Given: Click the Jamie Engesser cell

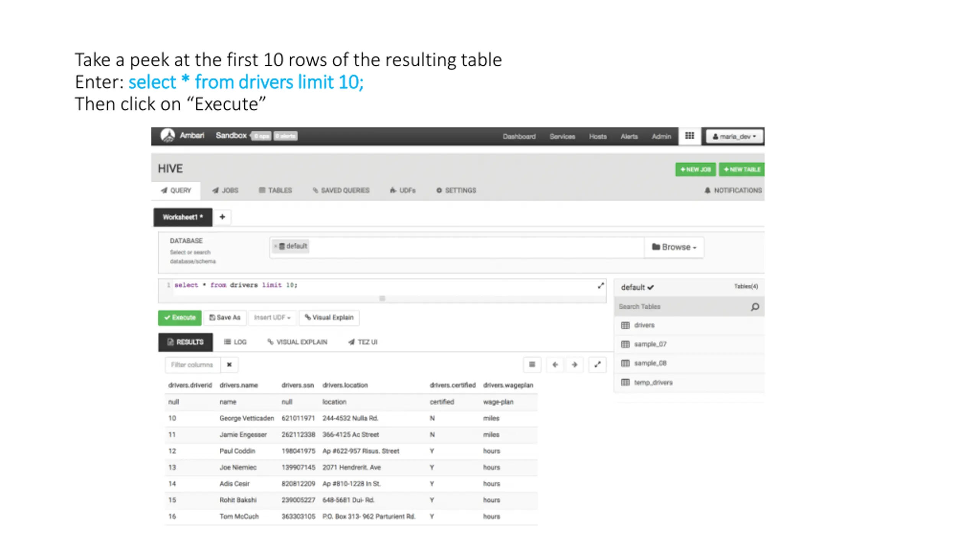Looking at the screenshot, I should 243,435.
